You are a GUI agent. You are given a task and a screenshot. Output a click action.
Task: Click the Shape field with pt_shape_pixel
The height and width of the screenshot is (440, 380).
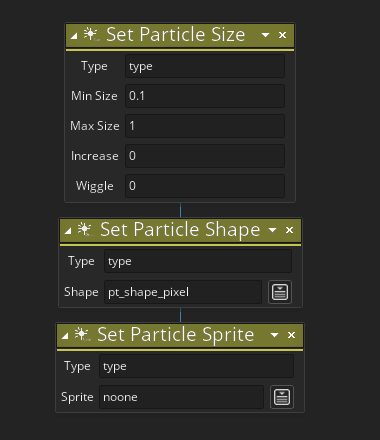coord(183,292)
